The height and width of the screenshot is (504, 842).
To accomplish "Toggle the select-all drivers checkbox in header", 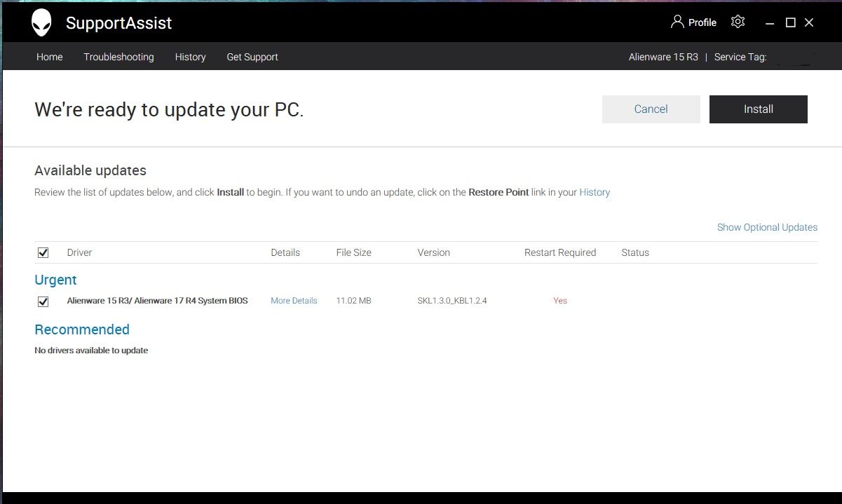I will coord(43,252).
